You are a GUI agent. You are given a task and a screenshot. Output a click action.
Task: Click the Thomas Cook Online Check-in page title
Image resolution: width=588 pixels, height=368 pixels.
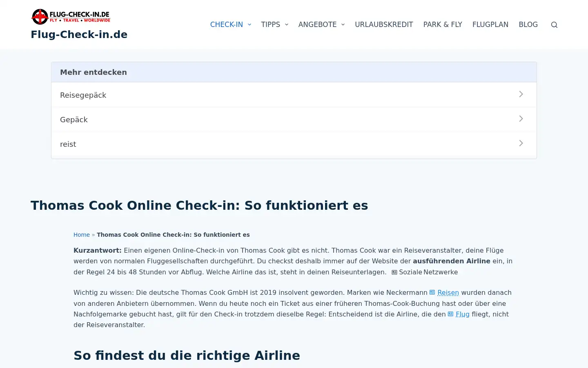click(199, 205)
